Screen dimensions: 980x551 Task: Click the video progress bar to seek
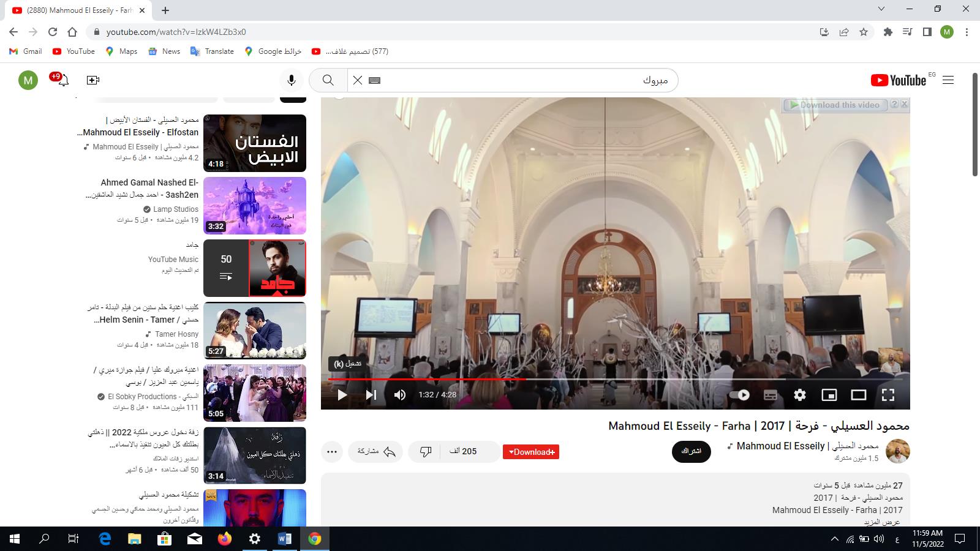612,379
